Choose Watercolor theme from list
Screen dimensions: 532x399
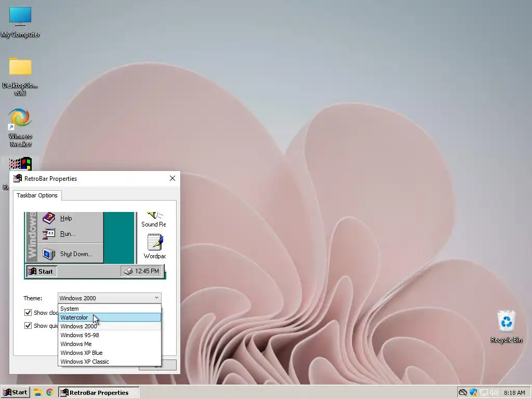[x=110, y=317]
